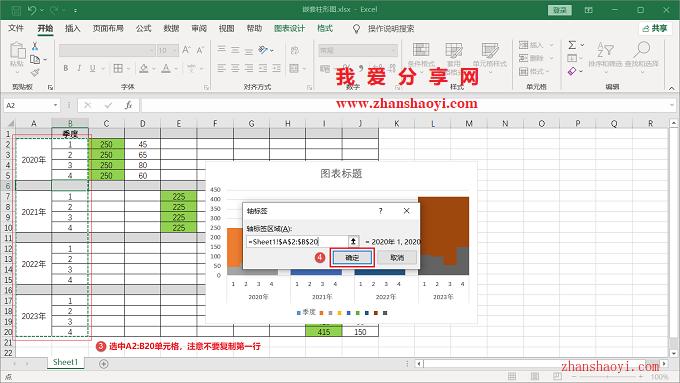Screen dimensions: 680x383
Task: Click the Fill Color bucket icon
Action: [x=144, y=68]
